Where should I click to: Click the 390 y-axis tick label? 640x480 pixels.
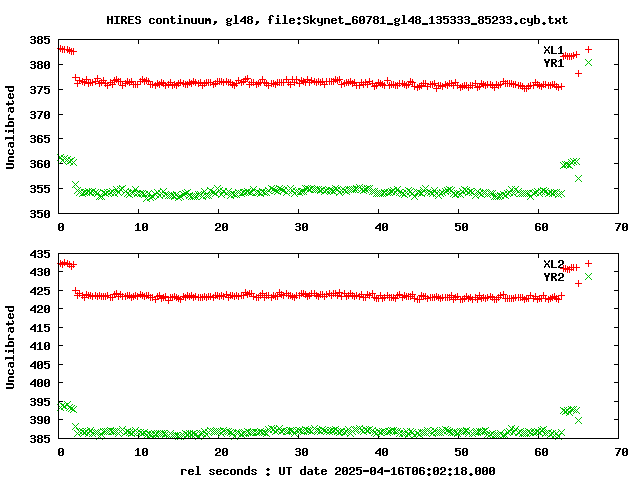[x=40, y=420]
